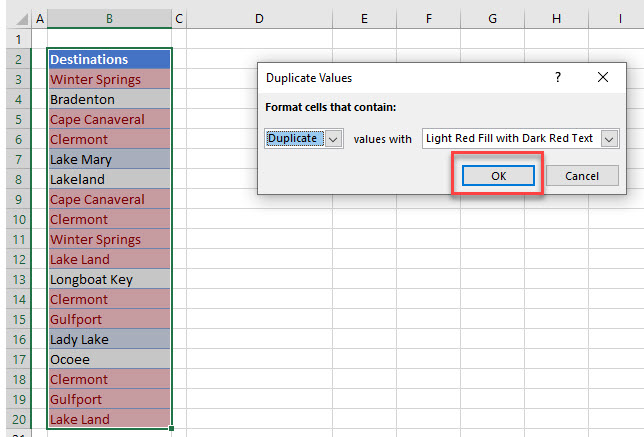Select the Longboat Key cell
Image resolution: width=644 pixels, height=437 pixels.
109,279
